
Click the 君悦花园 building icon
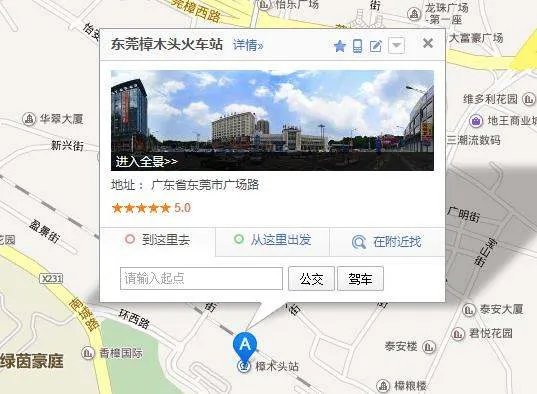tap(458, 334)
